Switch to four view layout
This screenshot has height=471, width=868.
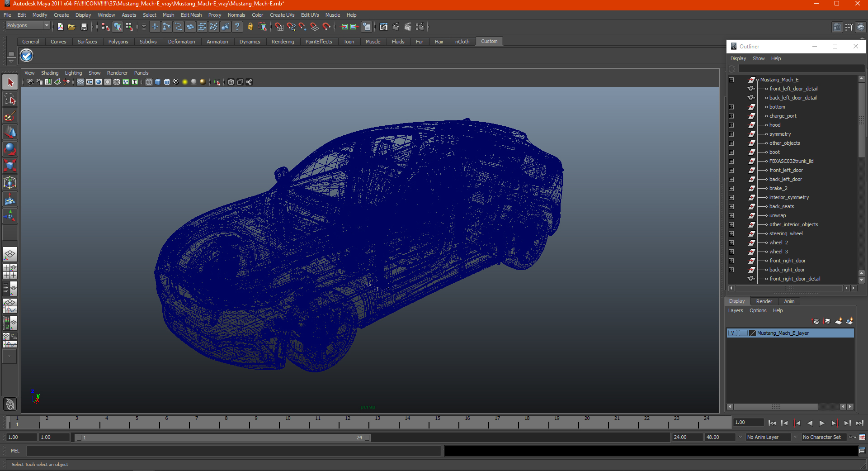10,271
